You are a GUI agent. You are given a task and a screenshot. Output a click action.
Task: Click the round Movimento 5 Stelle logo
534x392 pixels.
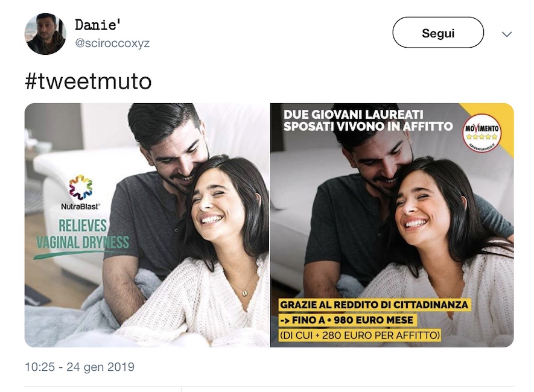pyautogui.click(x=482, y=133)
